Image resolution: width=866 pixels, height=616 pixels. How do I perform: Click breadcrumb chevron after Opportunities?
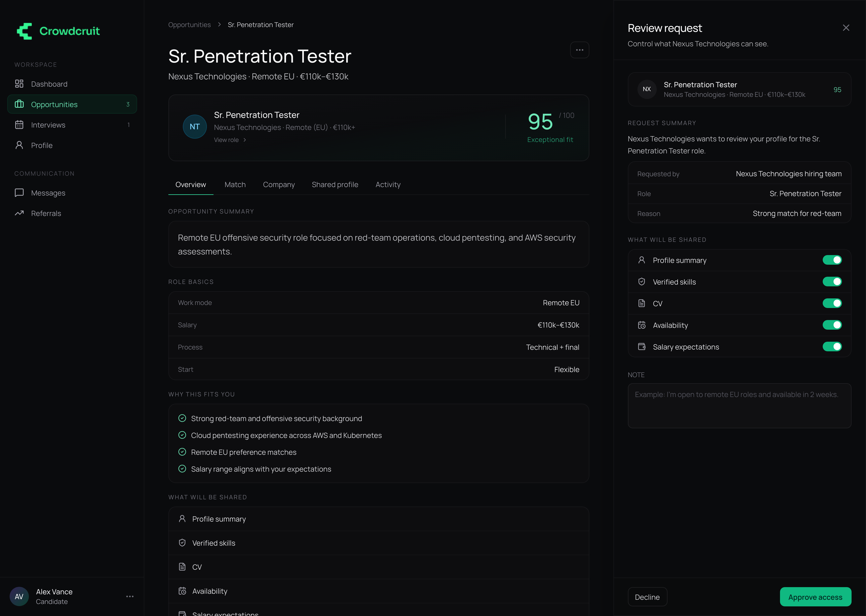(219, 25)
